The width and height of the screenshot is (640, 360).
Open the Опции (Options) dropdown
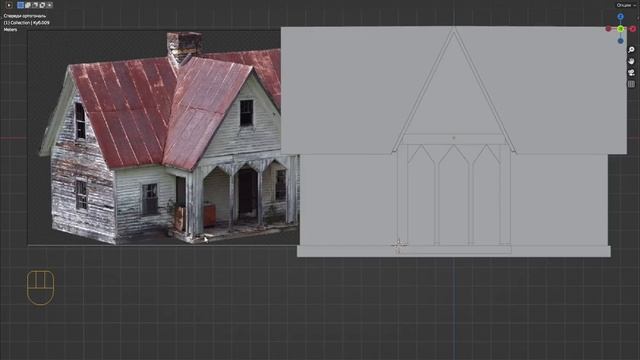click(626, 5)
